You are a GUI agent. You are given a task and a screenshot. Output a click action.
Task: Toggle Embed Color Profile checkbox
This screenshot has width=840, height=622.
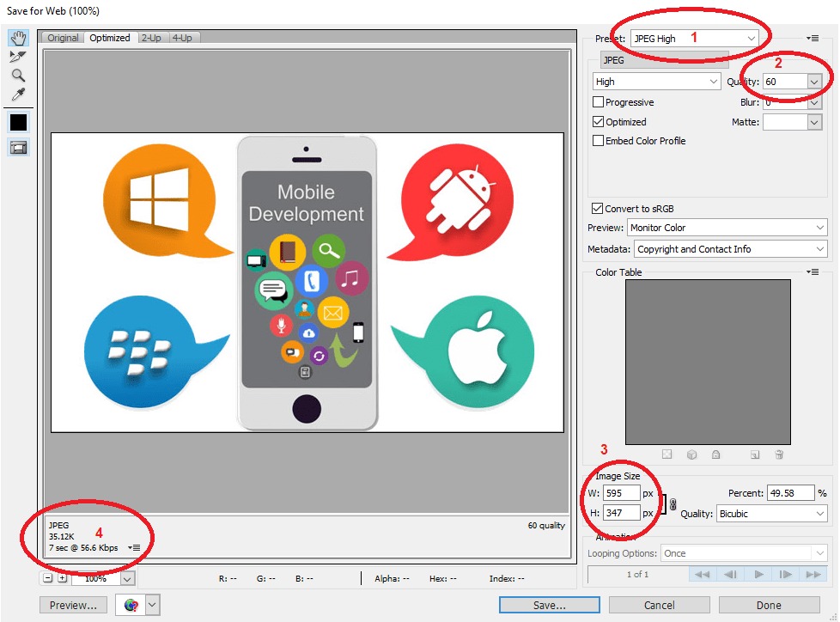pyautogui.click(x=599, y=140)
